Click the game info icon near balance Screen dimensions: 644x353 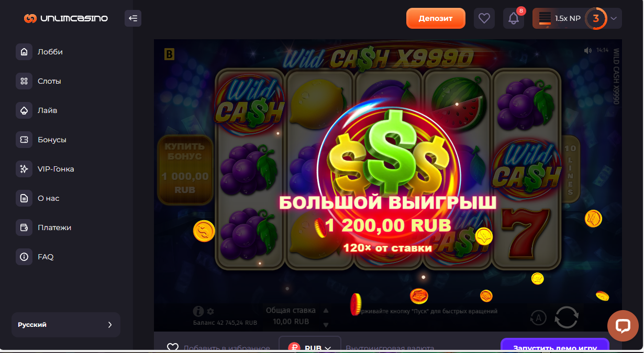click(198, 311)
